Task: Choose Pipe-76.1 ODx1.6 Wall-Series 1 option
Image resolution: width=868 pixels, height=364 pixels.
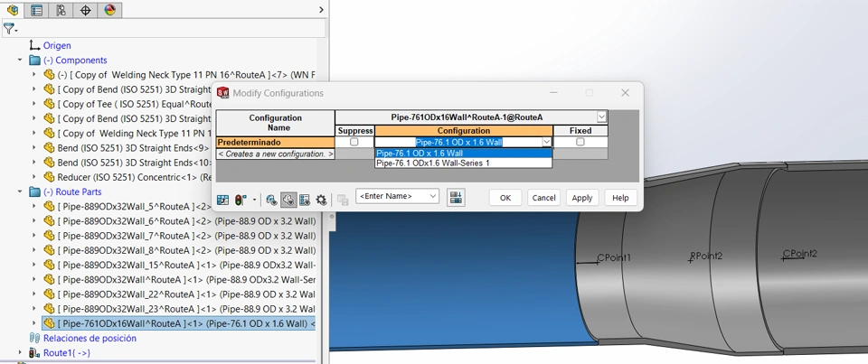Action: 463,163
